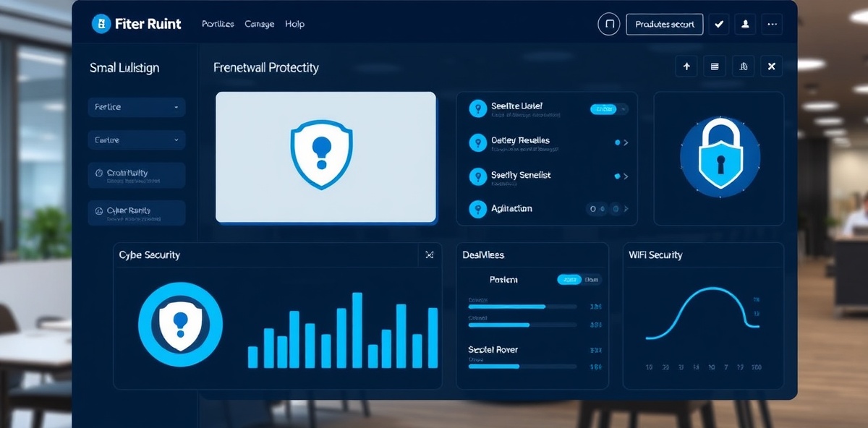Click the checkmark icon in the header
The image size is (868, 428).
click(718, 24)
